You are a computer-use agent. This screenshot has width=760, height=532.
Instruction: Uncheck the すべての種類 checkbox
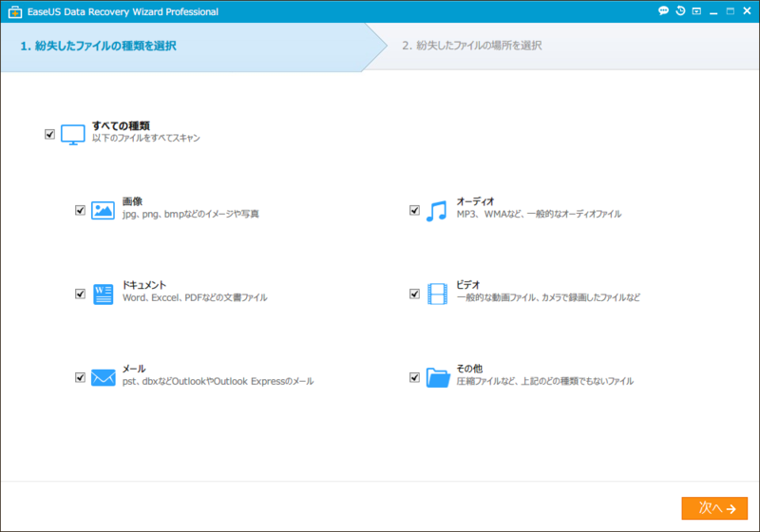coord(49,134)
